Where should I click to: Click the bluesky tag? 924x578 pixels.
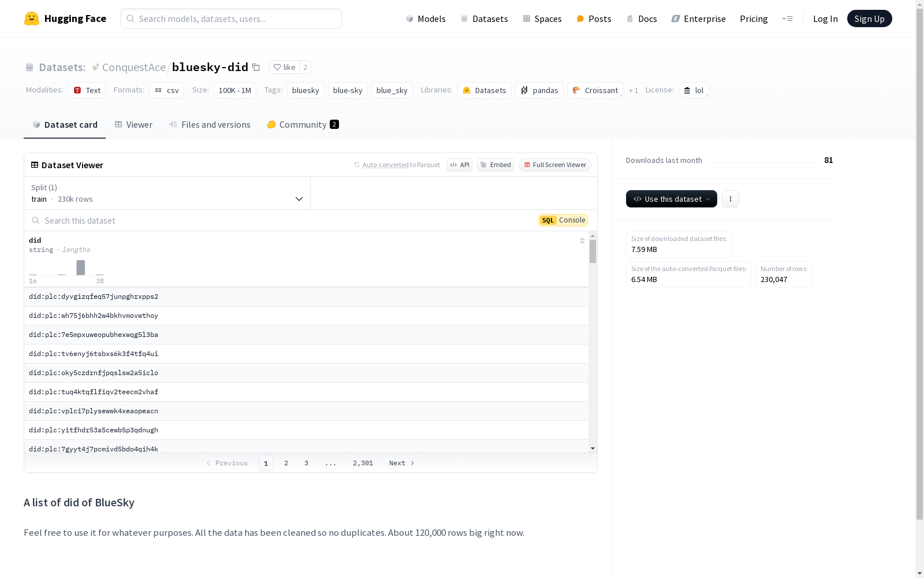(x=305, y=90)
